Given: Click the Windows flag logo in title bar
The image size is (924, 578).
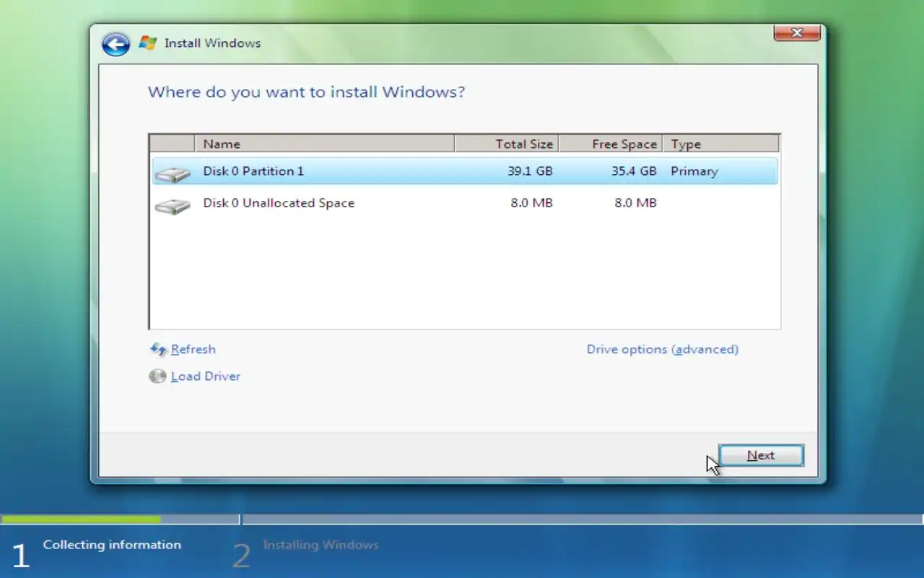Looking at the screenshot, I should coord(148,43).
